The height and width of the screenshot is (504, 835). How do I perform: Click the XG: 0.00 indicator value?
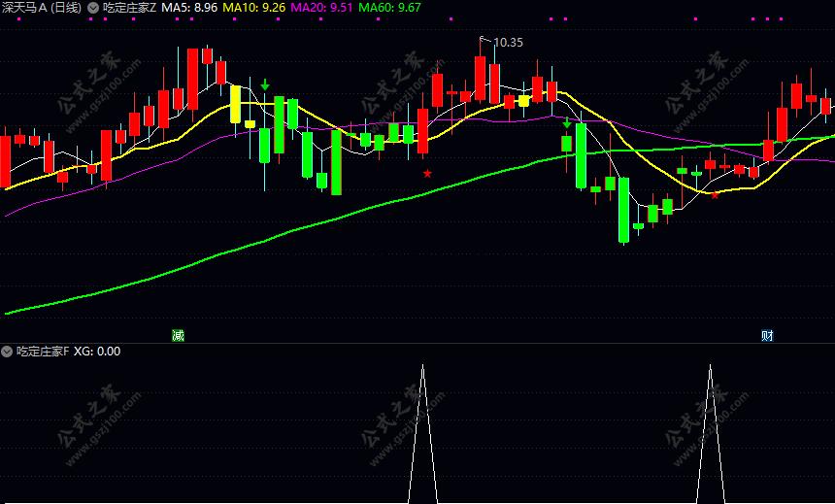pos(97,352)
